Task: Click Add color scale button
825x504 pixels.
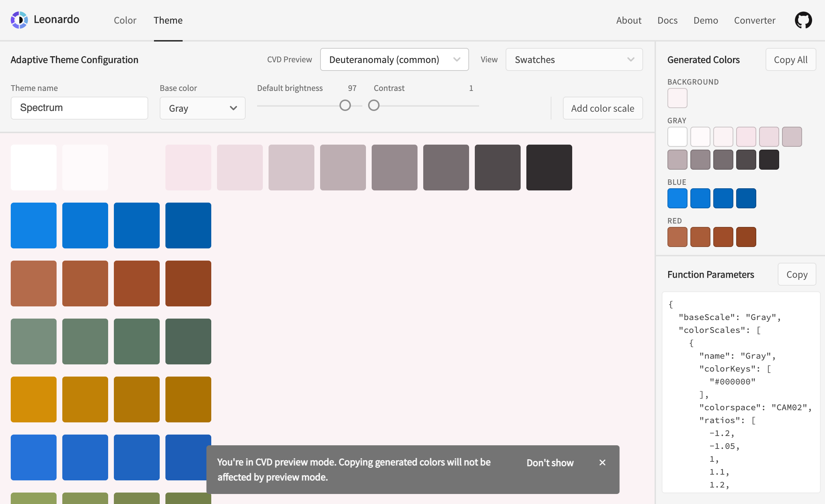Action: (603, 108)
